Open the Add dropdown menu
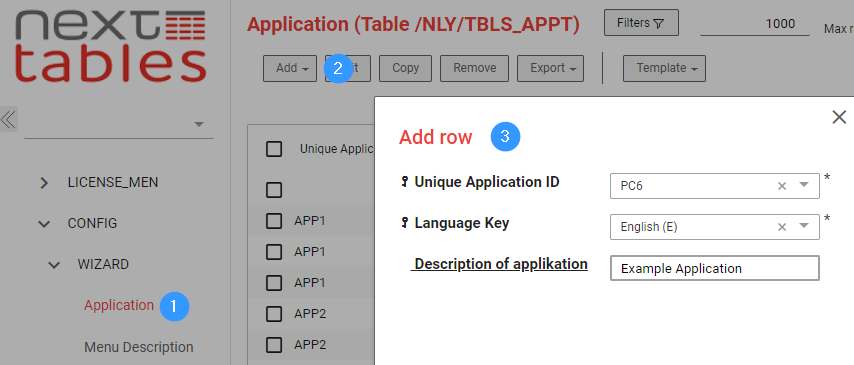 (x=290, y=68)
